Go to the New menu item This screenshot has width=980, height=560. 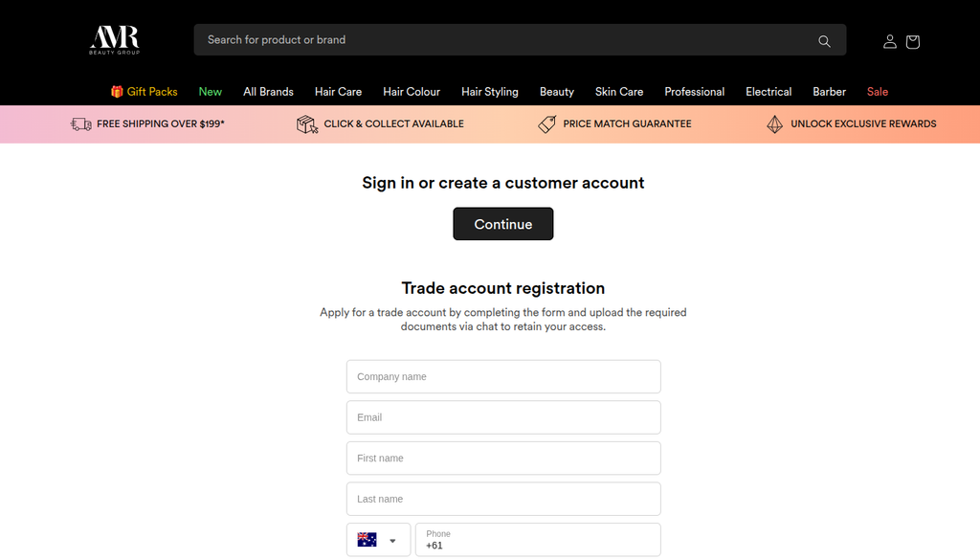tap(210, 92)
